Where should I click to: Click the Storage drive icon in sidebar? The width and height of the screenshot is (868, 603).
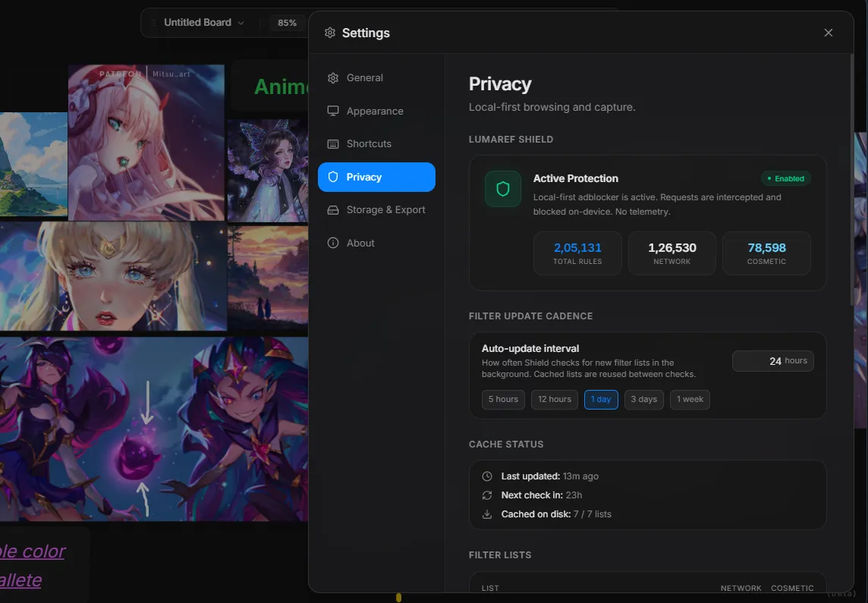[332, 209]
